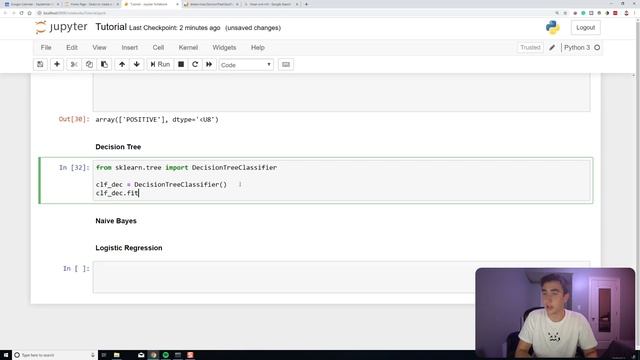Run the current cell

pyautogui.click(x=160, y=64)
